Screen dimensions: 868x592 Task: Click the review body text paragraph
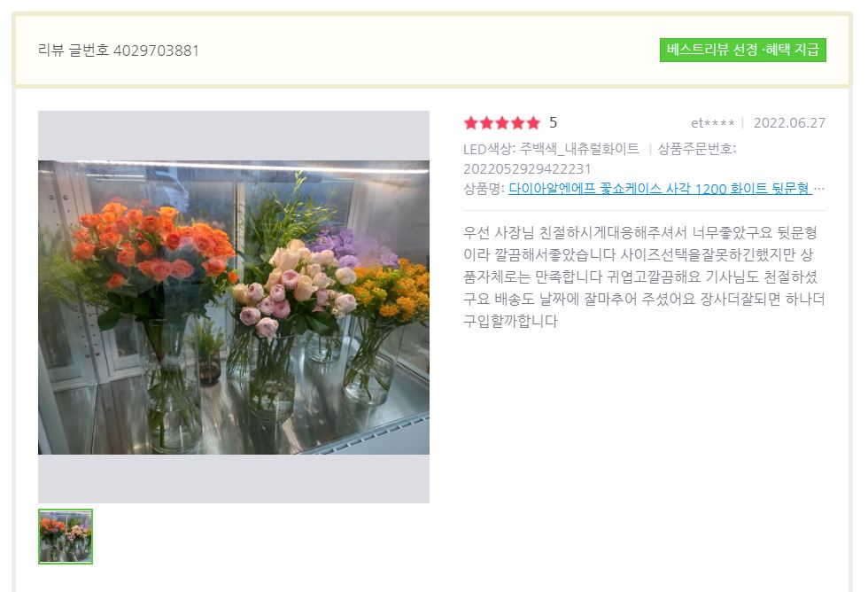(644, 277)
